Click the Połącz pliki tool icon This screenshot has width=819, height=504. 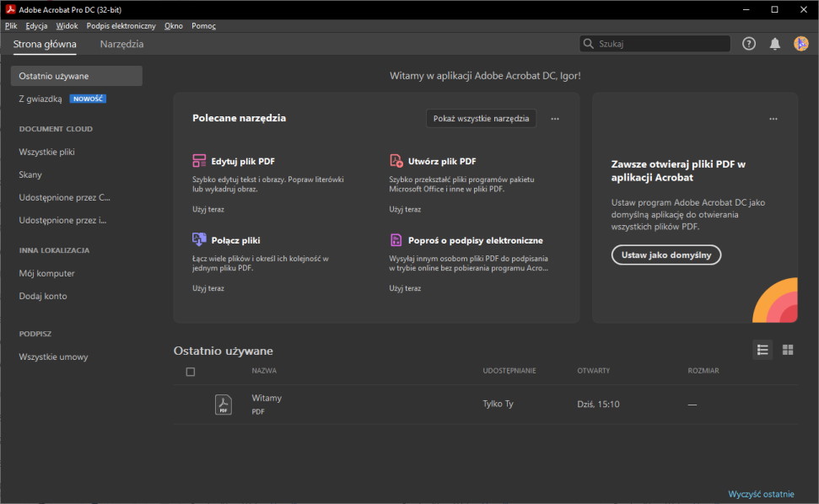pyautogui.click(x=199, y=239)
